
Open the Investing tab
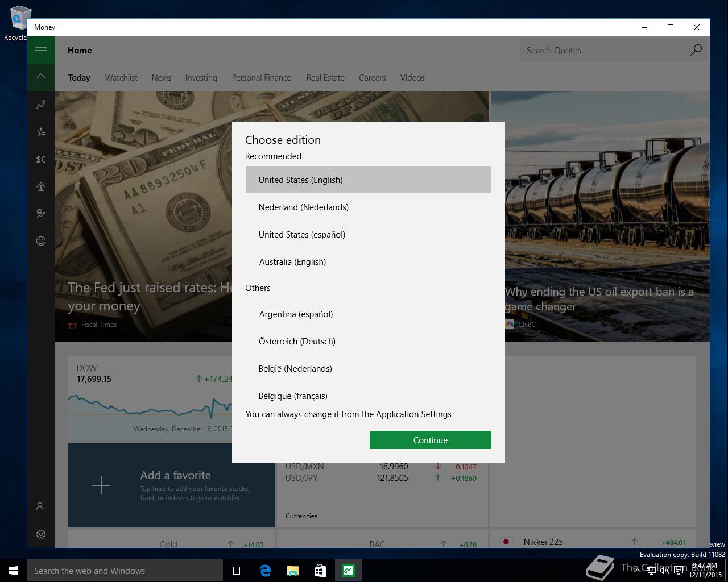(201, 78)
